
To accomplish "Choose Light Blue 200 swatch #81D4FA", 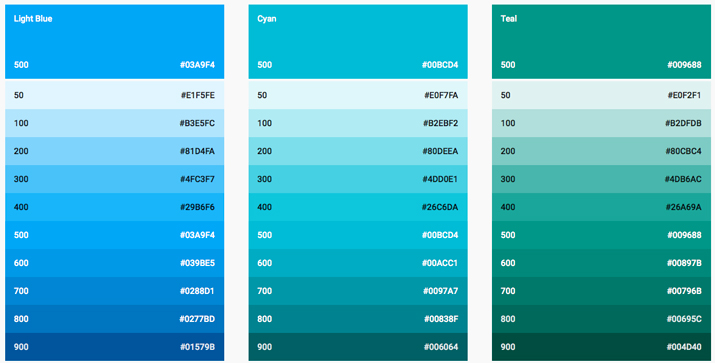I will pos(114,151).
